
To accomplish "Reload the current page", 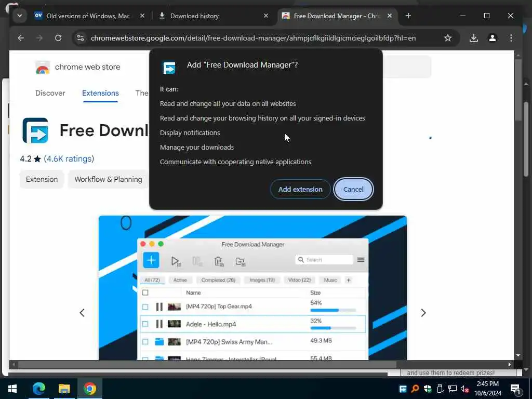I will tap(58, 38).
